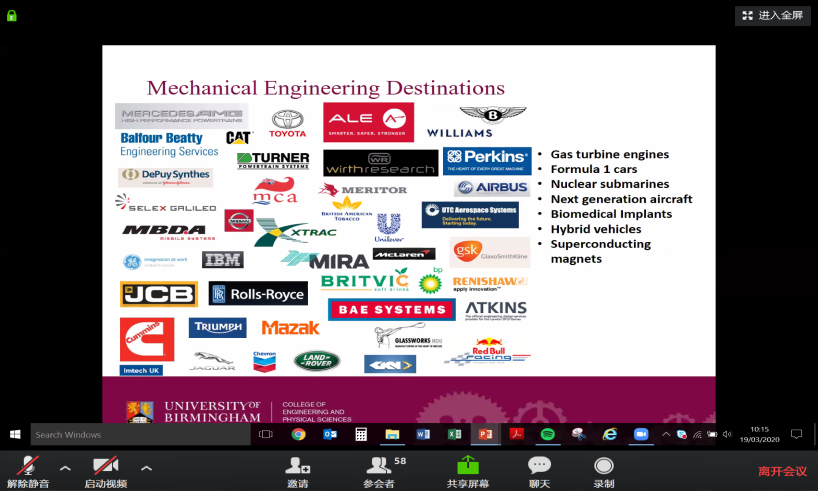
Task: Click the bullet Gas turbine engines
Action: point(609,154)
